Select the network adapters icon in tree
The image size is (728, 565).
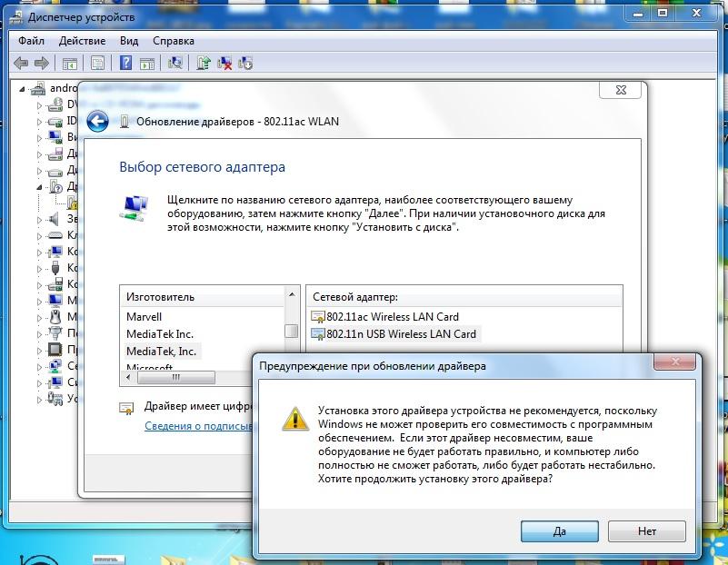pyautogui.click(x=55, y=365)
